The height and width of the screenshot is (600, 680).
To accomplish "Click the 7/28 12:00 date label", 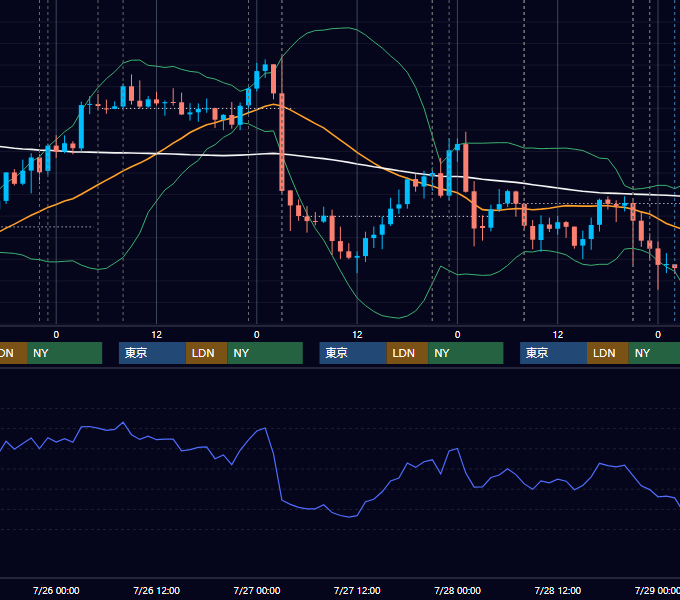I will (558, 590).
